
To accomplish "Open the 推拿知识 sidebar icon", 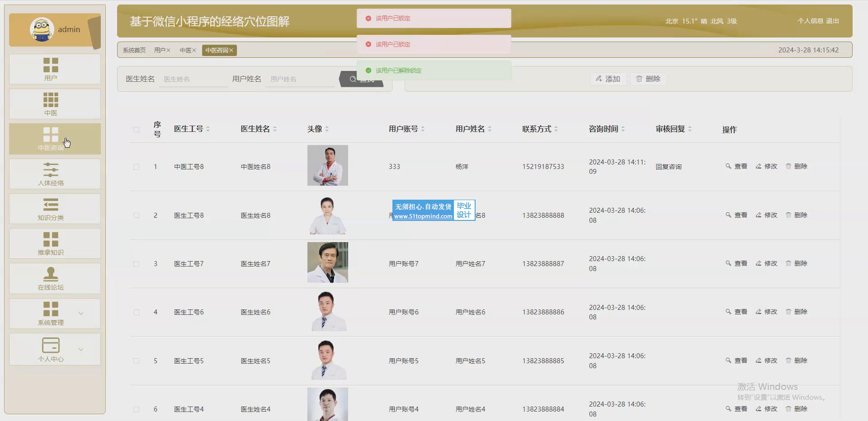I will [51, 239].
